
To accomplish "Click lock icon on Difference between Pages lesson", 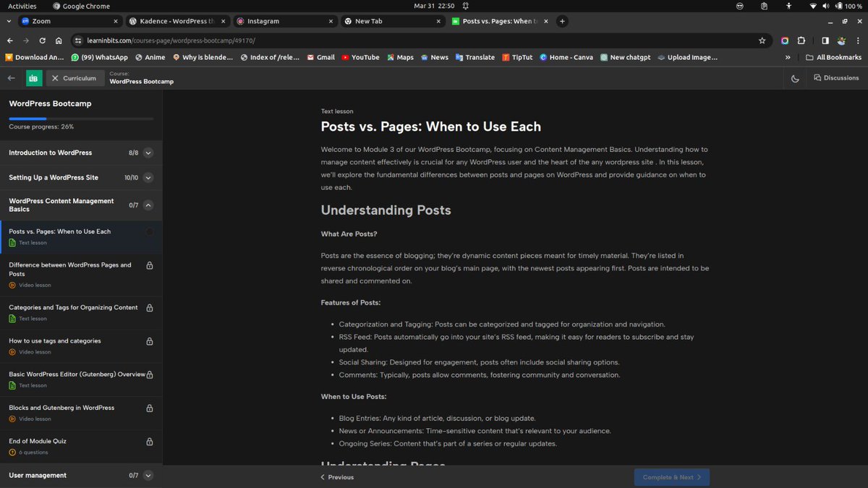I will pos(150,265).
